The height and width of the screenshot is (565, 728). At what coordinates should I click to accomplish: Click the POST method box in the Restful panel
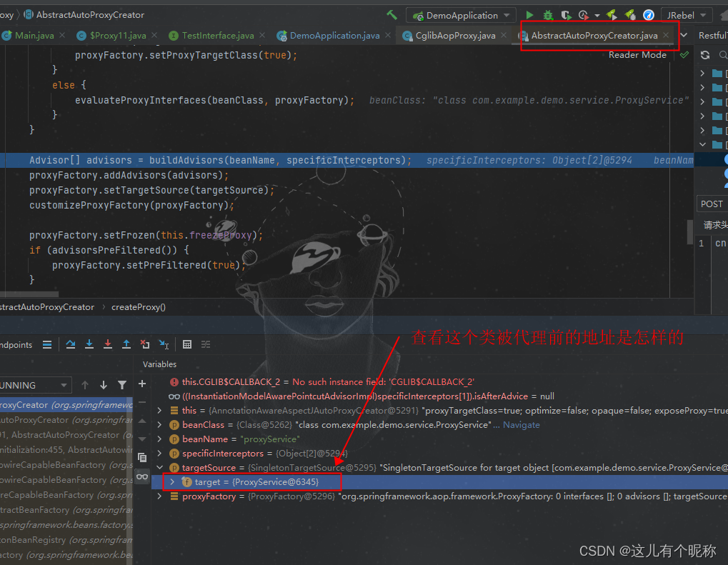pyautogui.click(x=712, y=204)
